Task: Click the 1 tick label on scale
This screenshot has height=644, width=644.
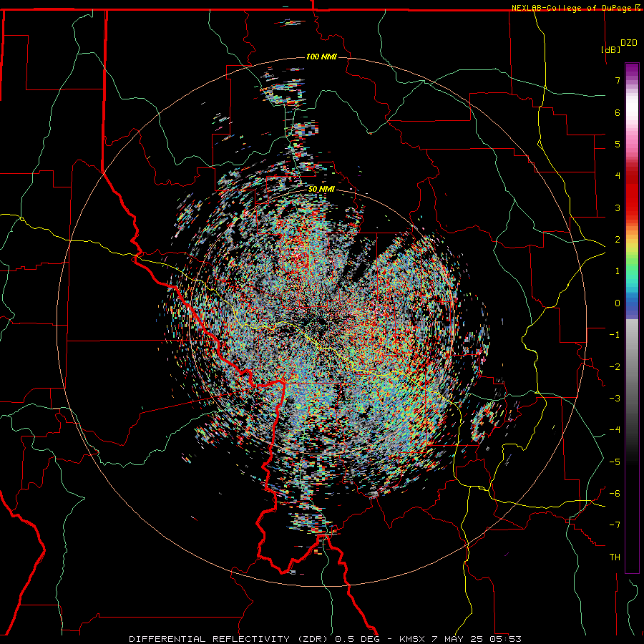Action: click(618, 271)
